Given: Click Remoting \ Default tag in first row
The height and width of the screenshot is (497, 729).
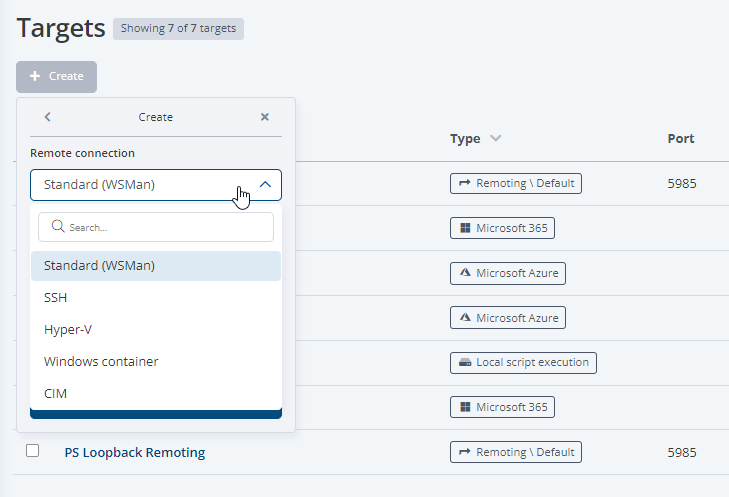Looking at the screenshot, I should pyautogui.click(x=516, y=183).
